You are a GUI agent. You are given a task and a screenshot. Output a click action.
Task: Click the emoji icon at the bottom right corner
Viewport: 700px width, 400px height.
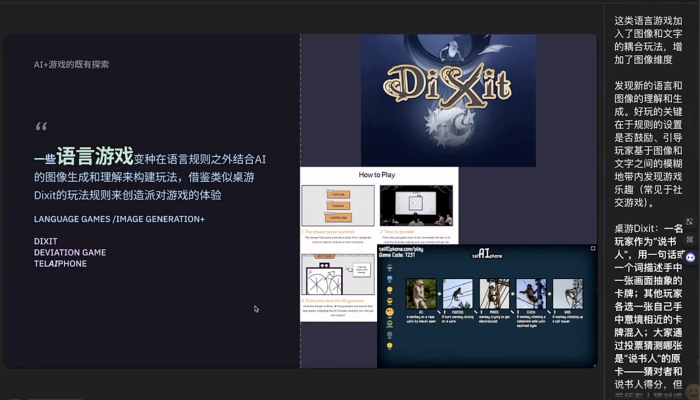click(x=691, y=391)
